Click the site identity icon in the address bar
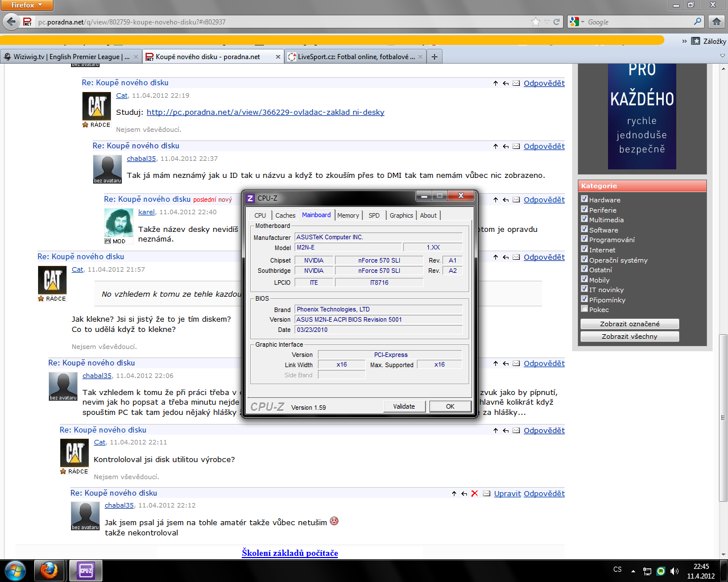 click(27, 22)
